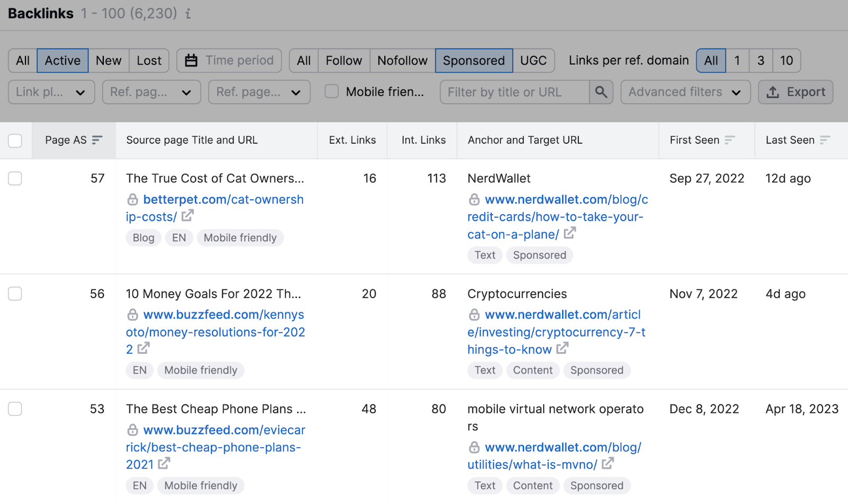This screenshot has height=504, width=848.
Task: Open betterpet.com/cat-ownership-costs link
Action: tap(215, 208)
